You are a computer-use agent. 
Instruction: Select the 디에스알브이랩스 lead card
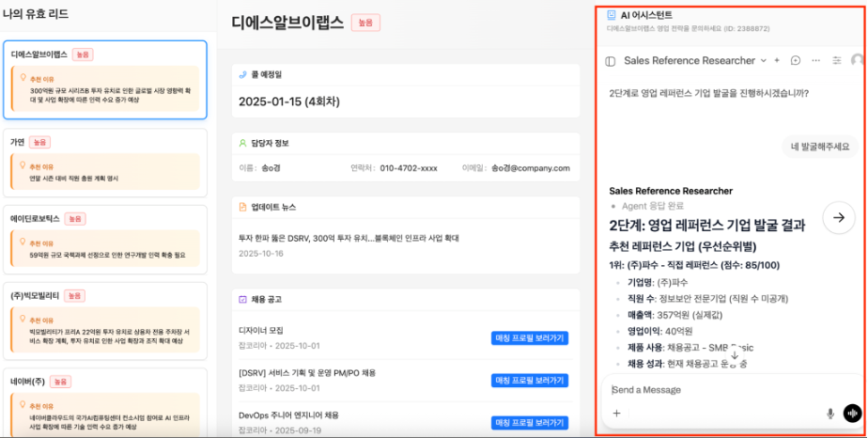(x=104, y=80)
